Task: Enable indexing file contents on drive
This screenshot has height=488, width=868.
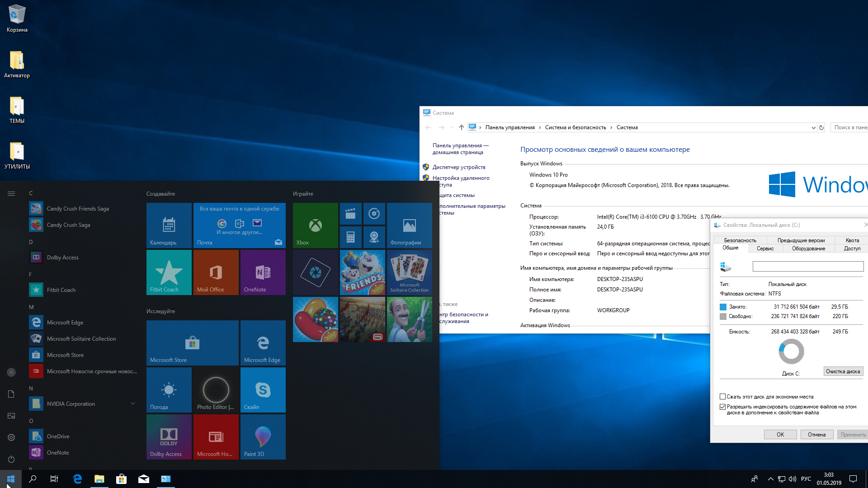Action: [724, 406]
